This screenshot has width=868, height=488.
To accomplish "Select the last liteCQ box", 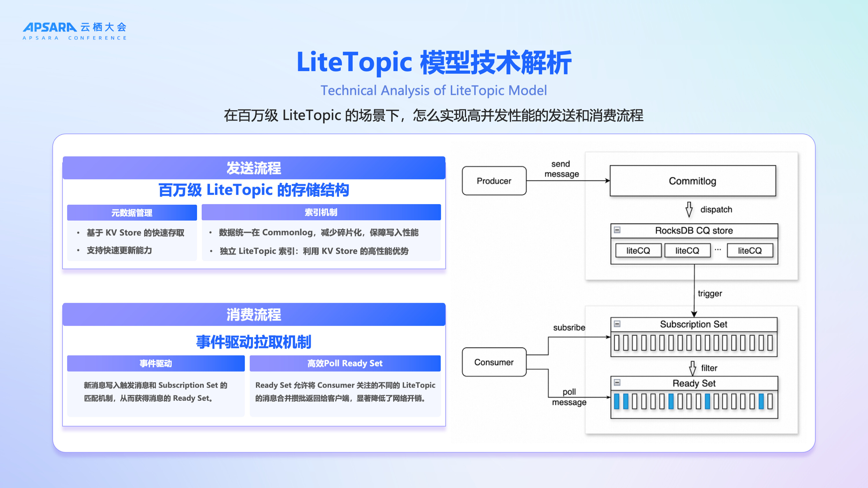I will (750, 251).
